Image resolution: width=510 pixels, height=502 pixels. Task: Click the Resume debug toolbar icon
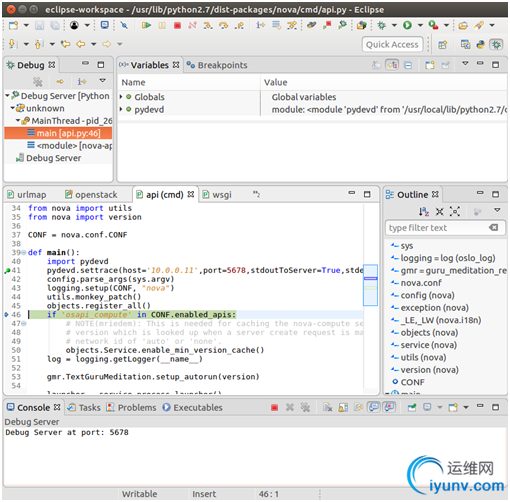[146, 25]
